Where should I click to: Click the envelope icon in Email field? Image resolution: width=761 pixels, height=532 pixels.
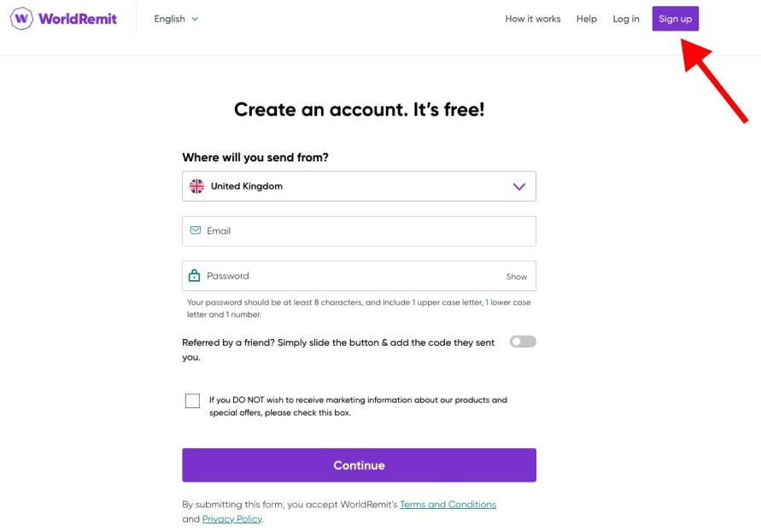[x=196, y=231]
